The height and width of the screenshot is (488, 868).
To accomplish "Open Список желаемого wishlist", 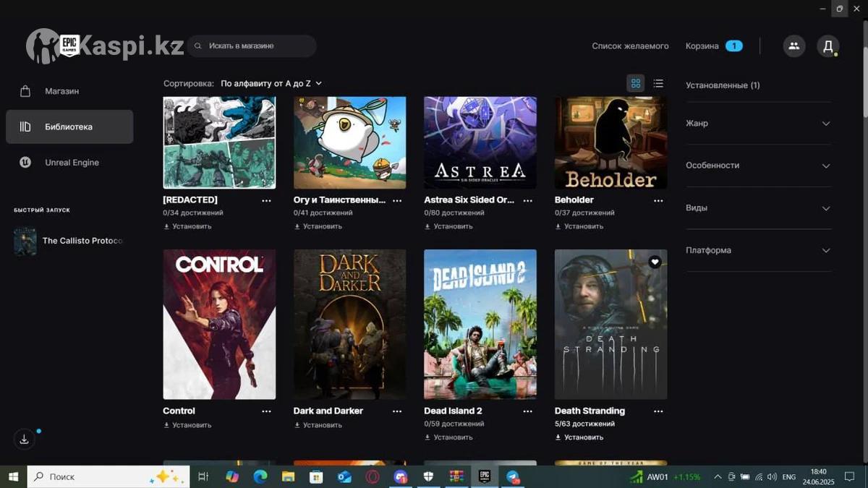I will (630, 46).
